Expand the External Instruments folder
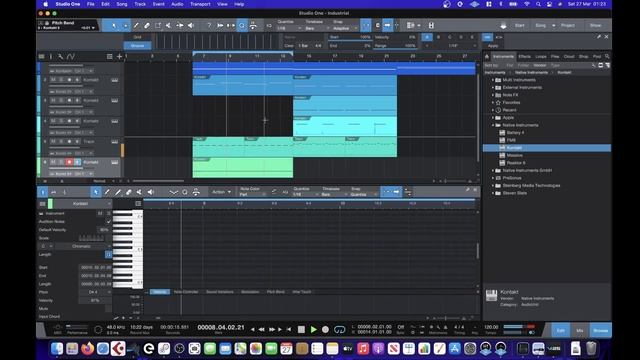 coord(493,87)
